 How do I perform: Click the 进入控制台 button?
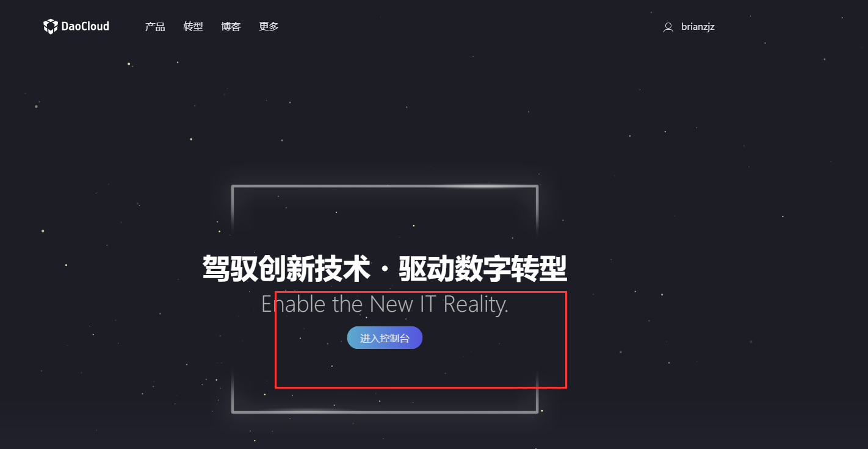[x=385, y=338]
